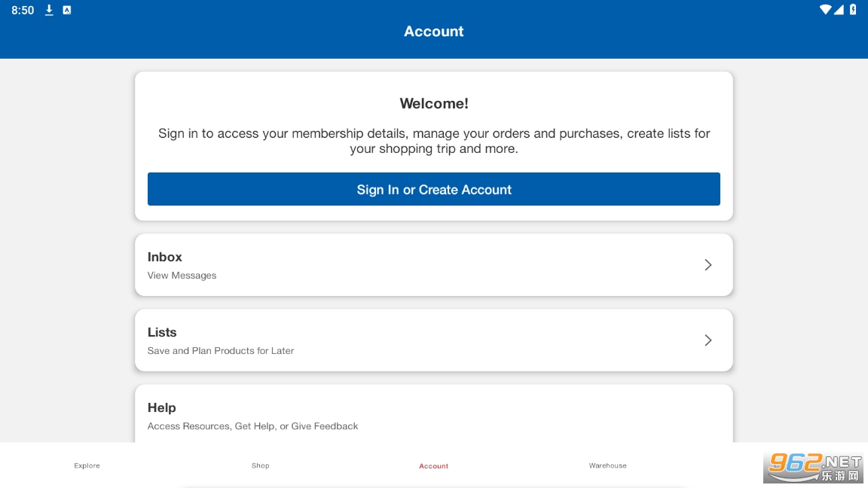Tap the download icon in status bar
The image size is (868, 488).
49,10
